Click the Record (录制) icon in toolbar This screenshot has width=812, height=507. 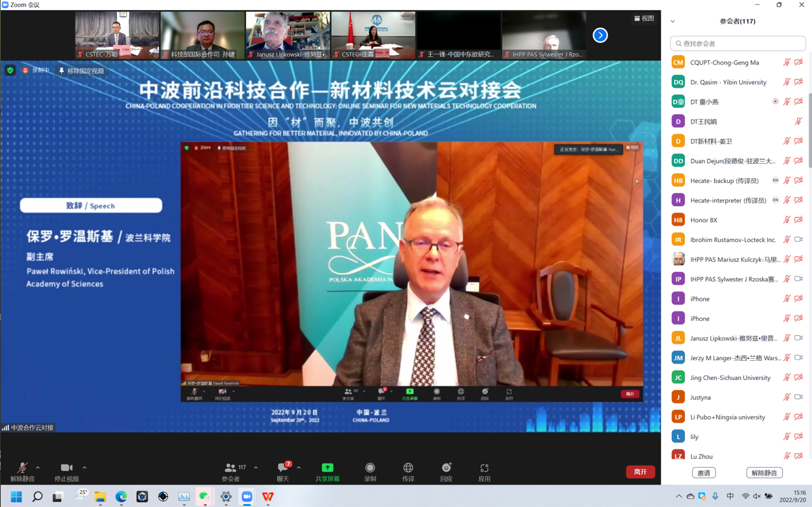click(x=370, y=468)
